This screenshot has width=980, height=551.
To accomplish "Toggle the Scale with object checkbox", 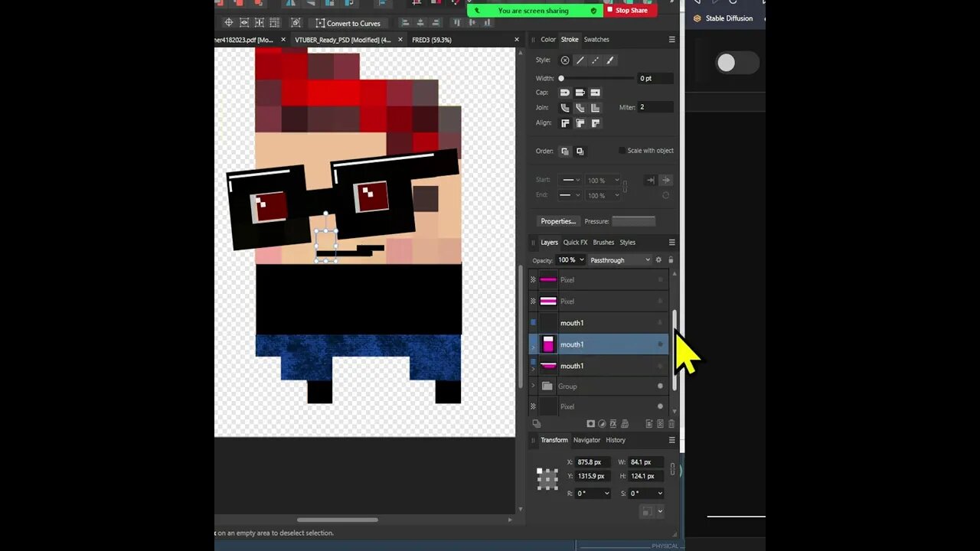I will (622, 151).
